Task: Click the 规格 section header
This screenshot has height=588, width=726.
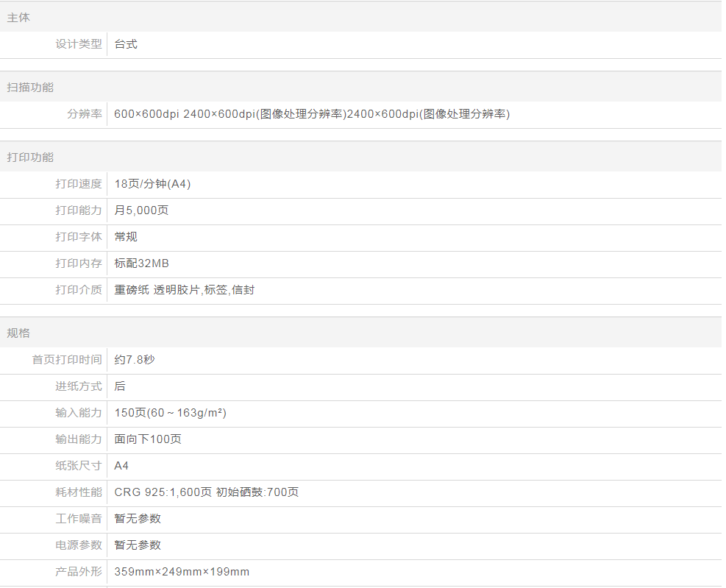Action: [18, 333]
